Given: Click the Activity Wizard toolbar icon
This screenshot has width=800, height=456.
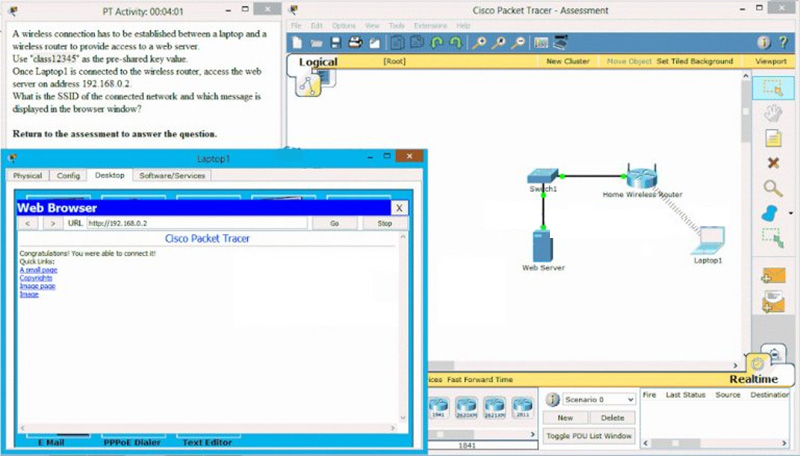Looking at the screenshot, I should pyautogui.click(x=374, y=43).
